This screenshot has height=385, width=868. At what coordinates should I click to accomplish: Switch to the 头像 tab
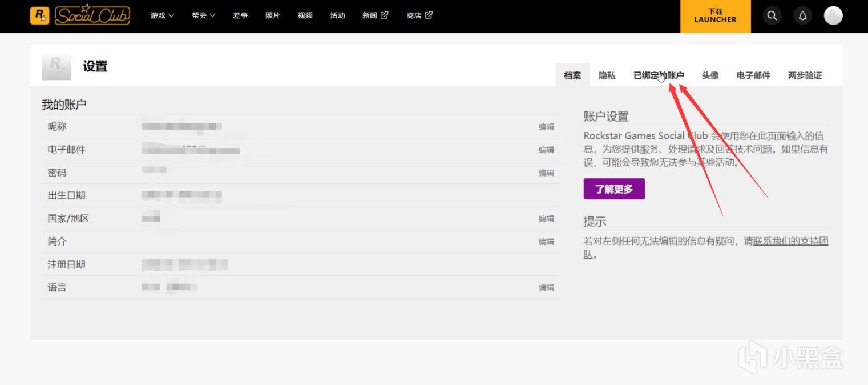coord(710,75)
